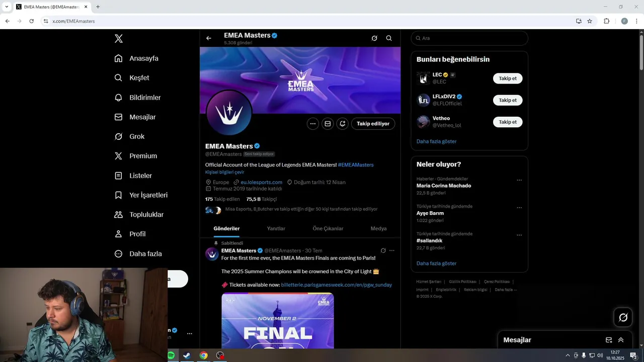Click Daha fazla göster under trends
The image size is (644, 362).
(x=436, y=263)
